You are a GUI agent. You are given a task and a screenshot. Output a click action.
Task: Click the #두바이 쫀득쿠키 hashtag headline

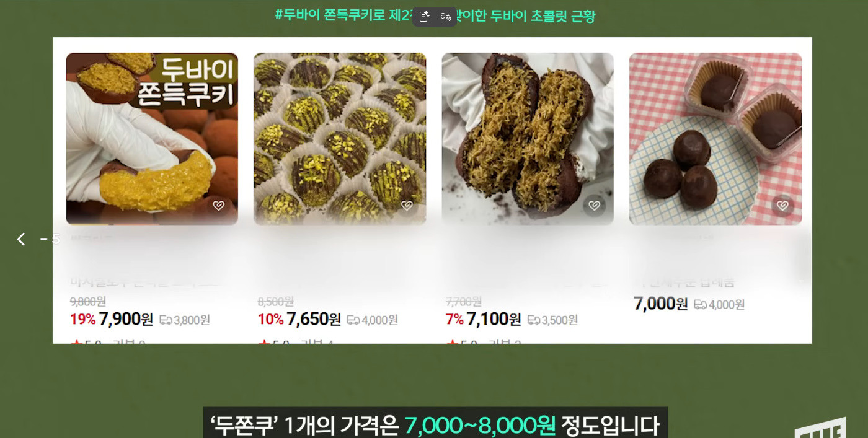pos(435,15)
